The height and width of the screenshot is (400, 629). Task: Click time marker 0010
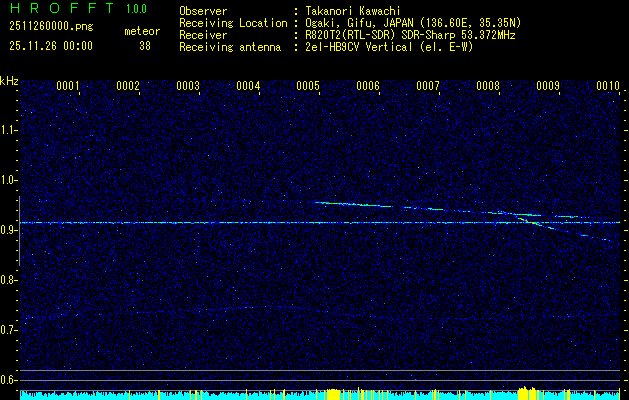608,85
